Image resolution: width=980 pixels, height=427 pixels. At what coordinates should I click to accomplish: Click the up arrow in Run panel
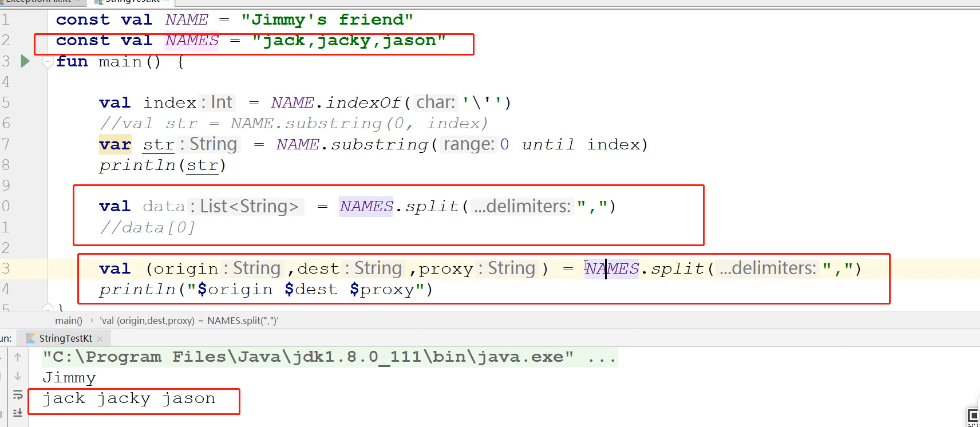[x=18, y=357]
